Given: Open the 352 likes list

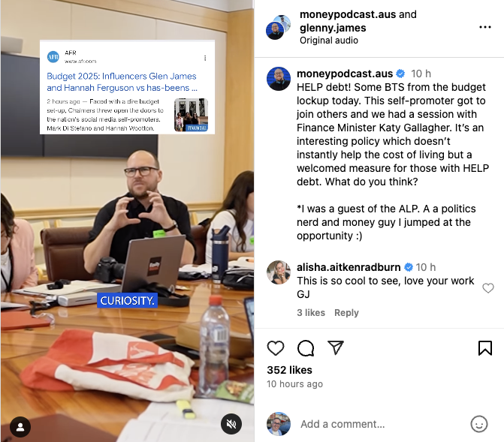Looking at the screenshot, I should coord(289,370).
